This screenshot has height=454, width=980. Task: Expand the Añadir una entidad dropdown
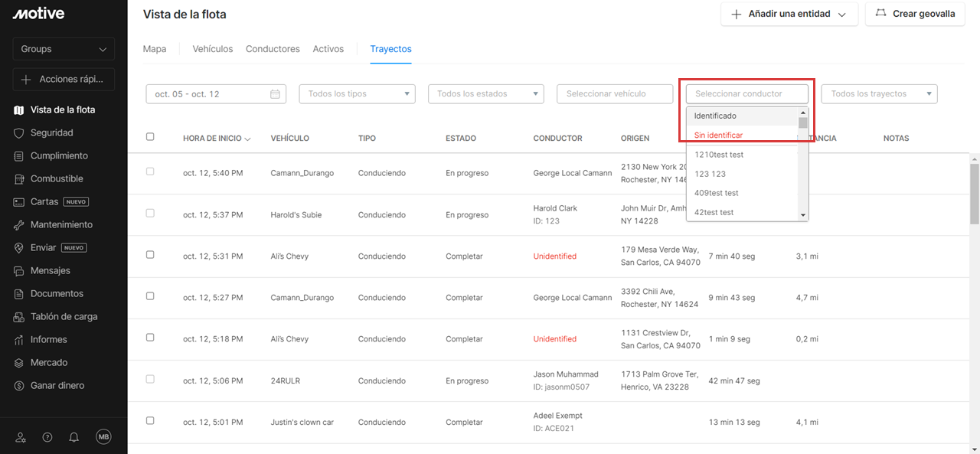tap(789, 15)
